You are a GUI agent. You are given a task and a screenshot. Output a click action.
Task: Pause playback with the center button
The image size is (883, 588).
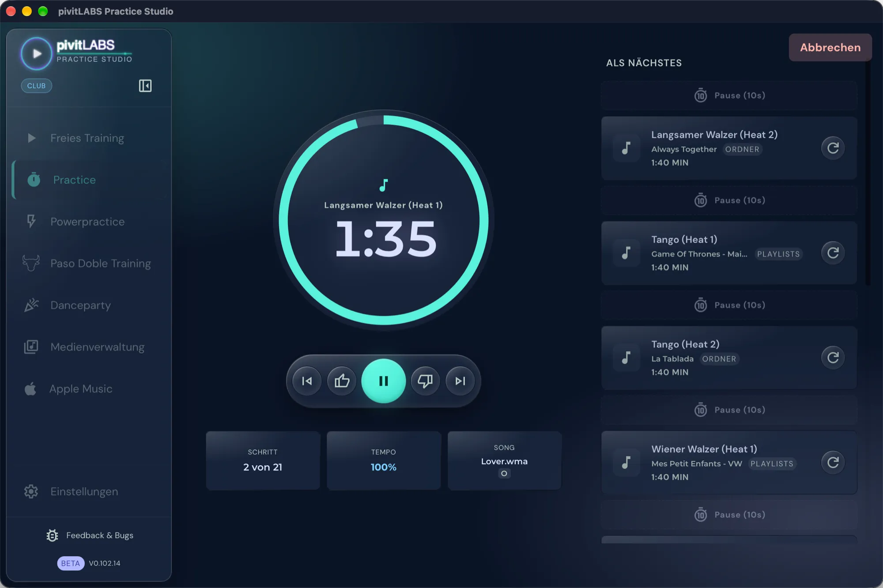point(383,381)
